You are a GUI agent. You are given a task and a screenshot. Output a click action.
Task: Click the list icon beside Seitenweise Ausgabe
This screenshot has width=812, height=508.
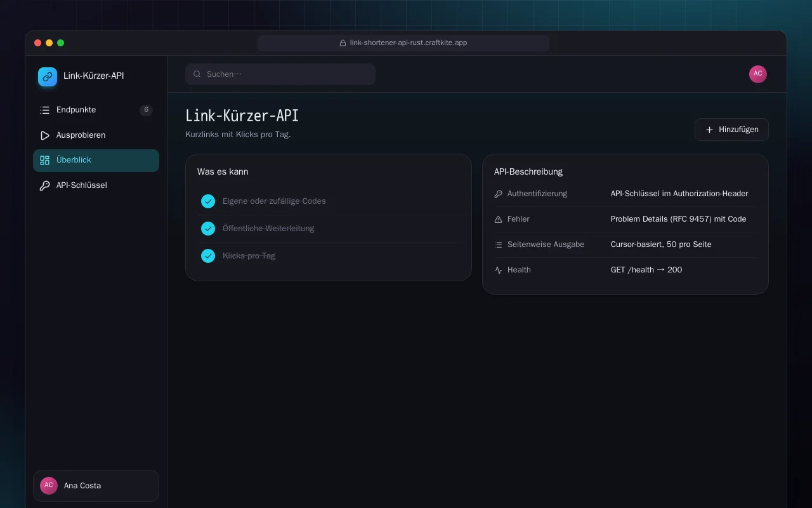click(498, 244)
